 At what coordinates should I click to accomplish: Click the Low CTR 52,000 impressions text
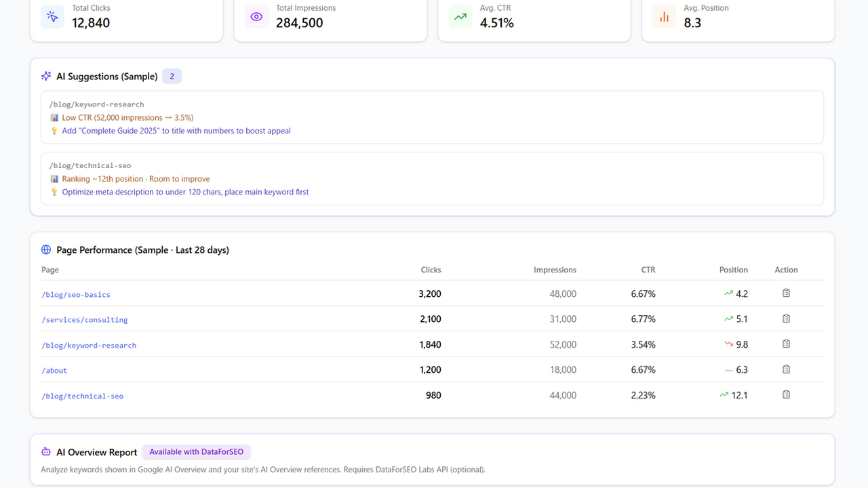click(x=127, y=118)
